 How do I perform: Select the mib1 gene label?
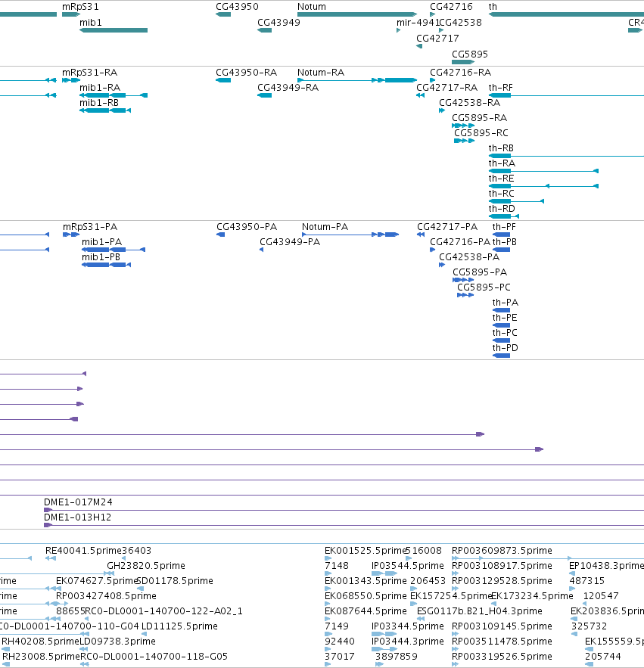tap(91, 23)
